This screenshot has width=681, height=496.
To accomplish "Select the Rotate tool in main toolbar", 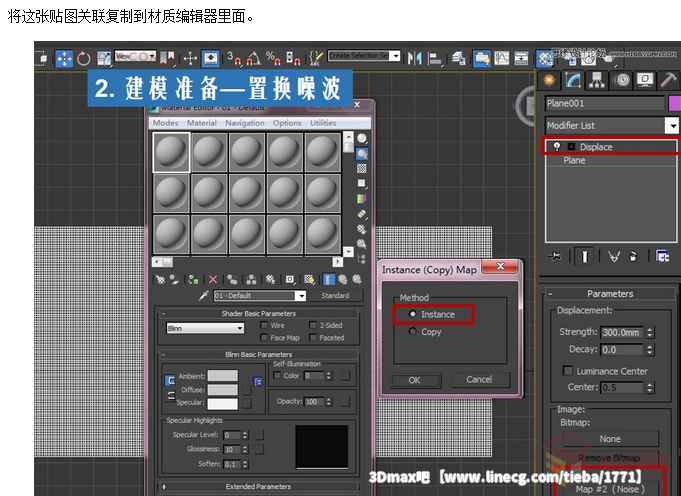I will click(x=83, y=58).
